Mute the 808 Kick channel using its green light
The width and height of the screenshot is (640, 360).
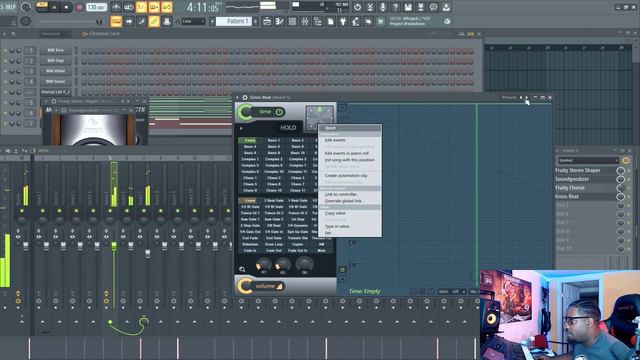5,50
